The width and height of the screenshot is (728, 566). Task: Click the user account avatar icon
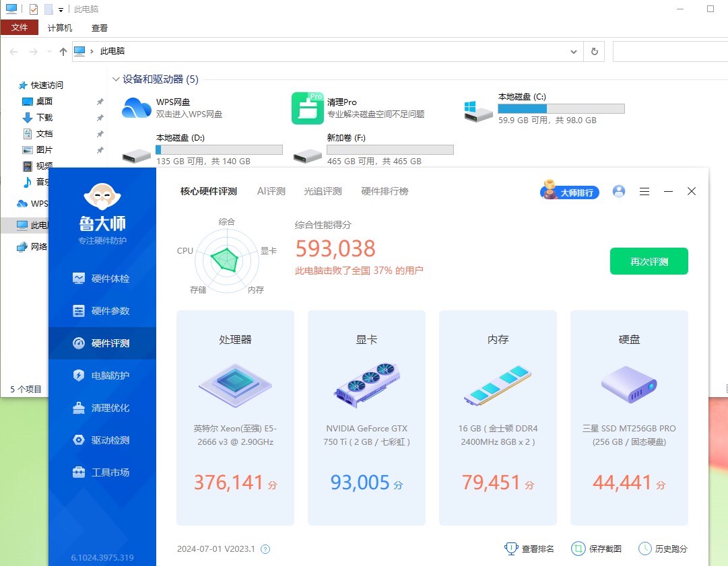pos(619,191)
